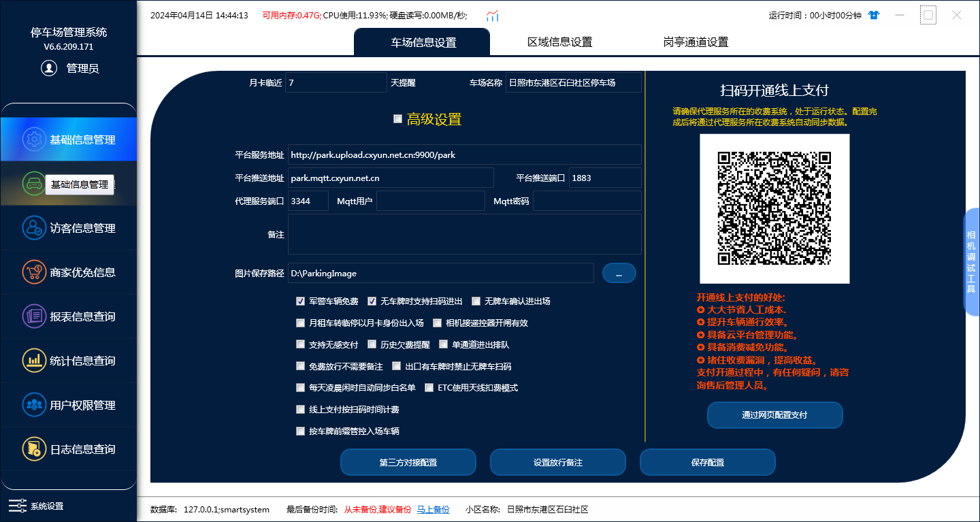980x522 pixels.
Task: Uncheck 无车牌时支持扫码进出
Action: click(372, 301)
